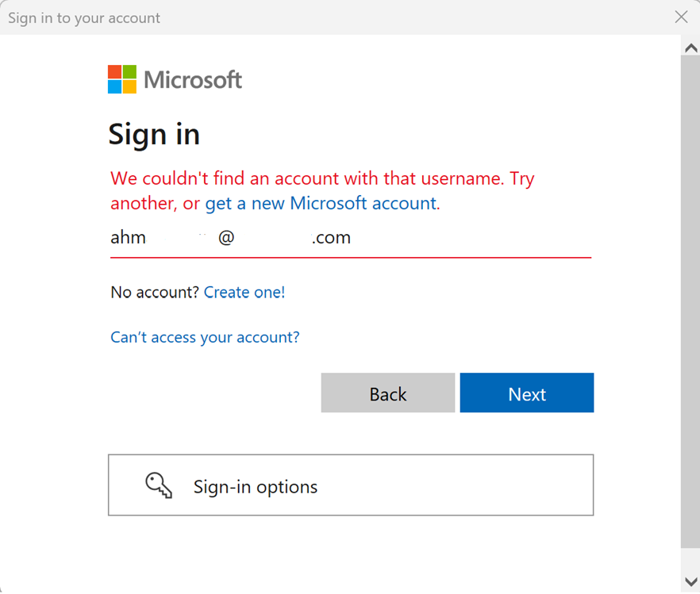Open 'Can't access your account?' link
700x594 pixels.
(x=205, y=337)
